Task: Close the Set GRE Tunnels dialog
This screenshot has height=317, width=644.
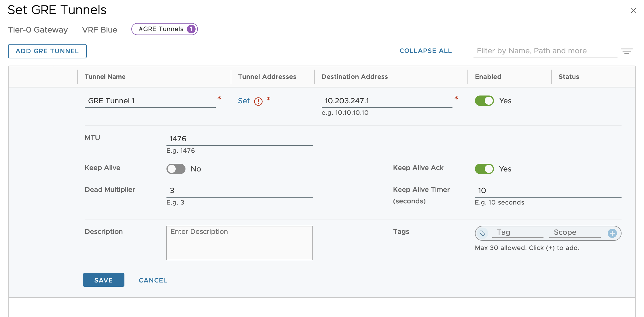Action: coord(634,10)
